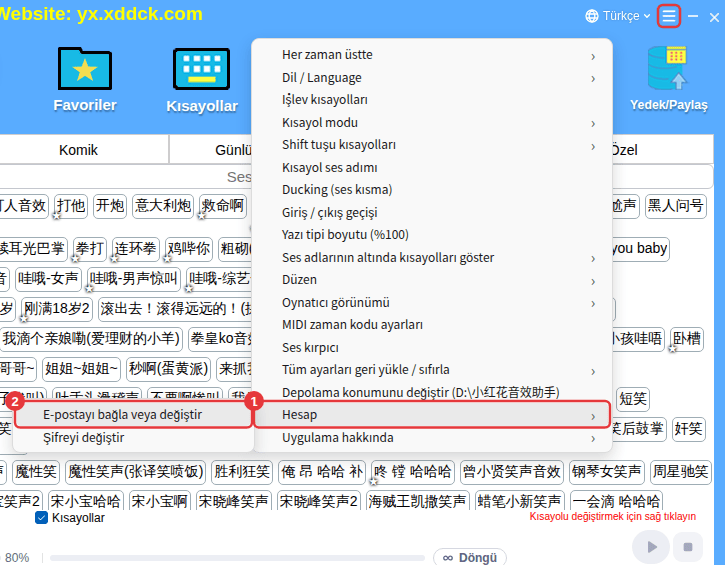Viewport: 725px width, 565px height.
Task: Play the 海贼王凯撒笑声 sound button
Action: coord(418,501)
